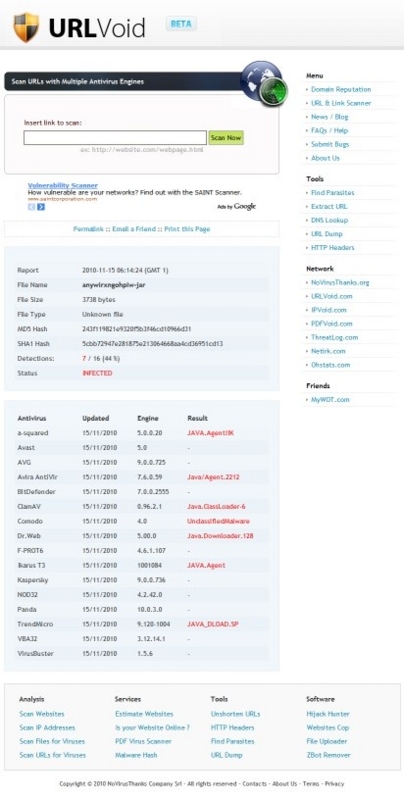404x800 pixels.
Task: Open HTTP Headers in footer Tools
Action: click(x=232, y=728)
